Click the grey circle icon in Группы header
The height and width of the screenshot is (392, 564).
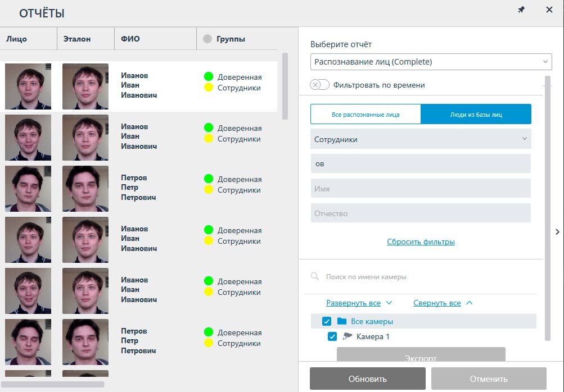pyautogui.click(x=207, y=39)
